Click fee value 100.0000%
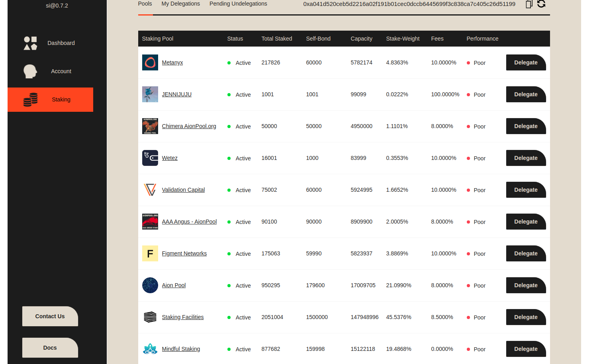 pos(445,94)
